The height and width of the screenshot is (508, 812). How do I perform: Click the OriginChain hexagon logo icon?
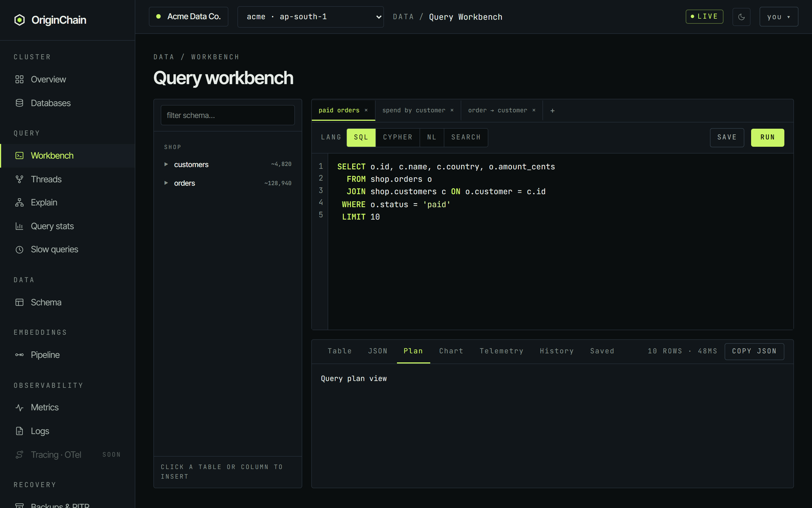point(20,20)
